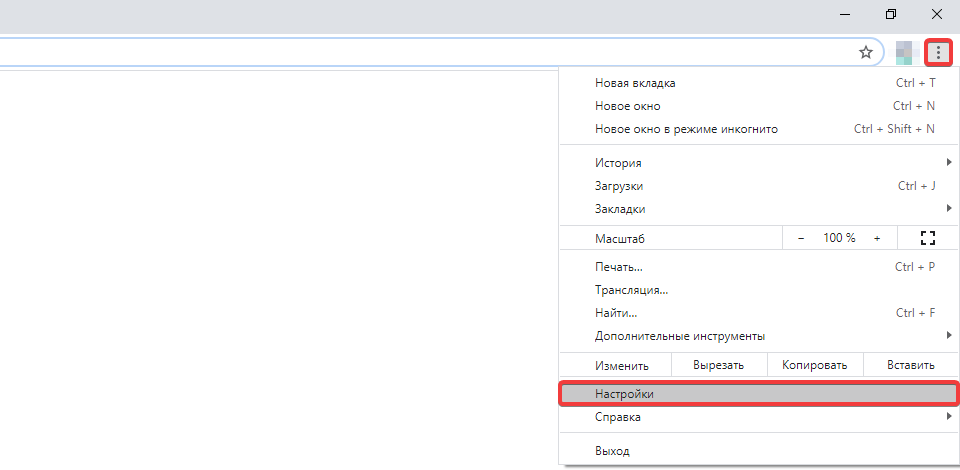
Task: Restore down the browser window
Action: (x=890, y=14)
